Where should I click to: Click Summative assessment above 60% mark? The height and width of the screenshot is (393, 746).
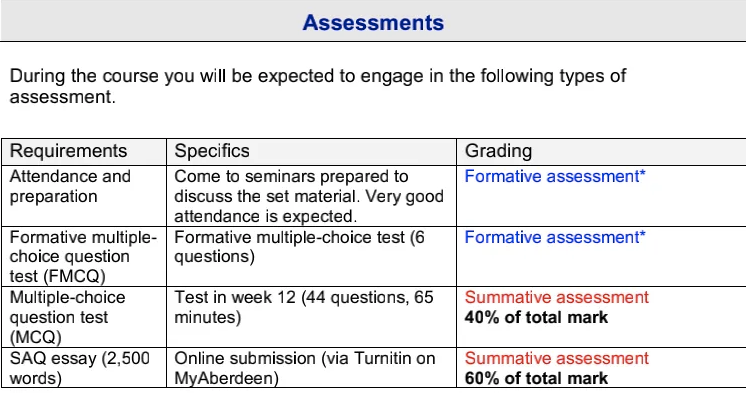(x=557, y=358)
